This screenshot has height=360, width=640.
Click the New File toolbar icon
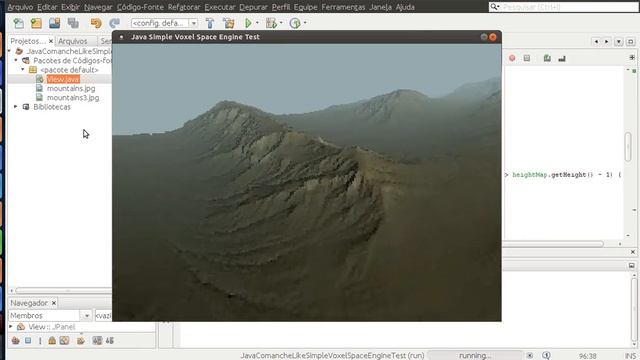pyautogui.click(x=18, y=23)
